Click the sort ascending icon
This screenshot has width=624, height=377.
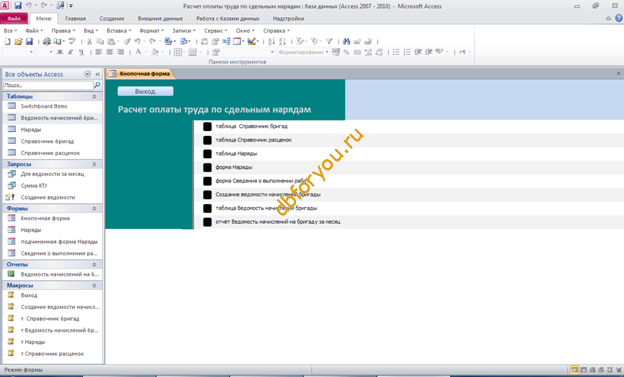[271, 41]
